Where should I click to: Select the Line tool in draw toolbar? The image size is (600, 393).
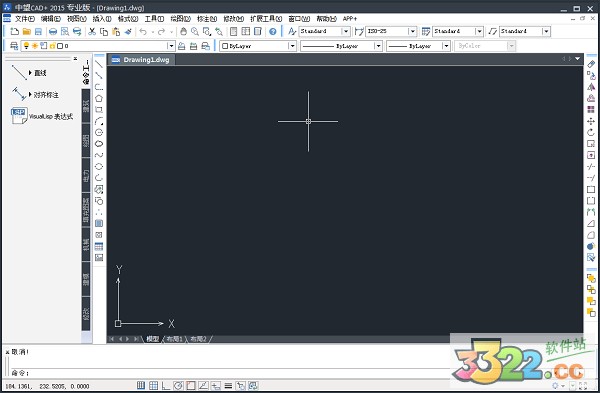[99, 64]
